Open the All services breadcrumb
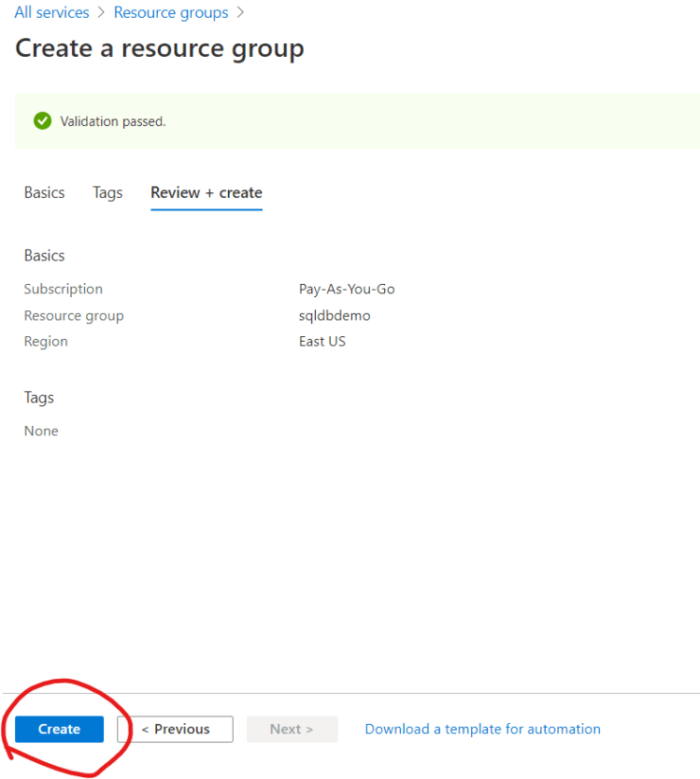This screenshot has width=700, height=779. [51, 12]
